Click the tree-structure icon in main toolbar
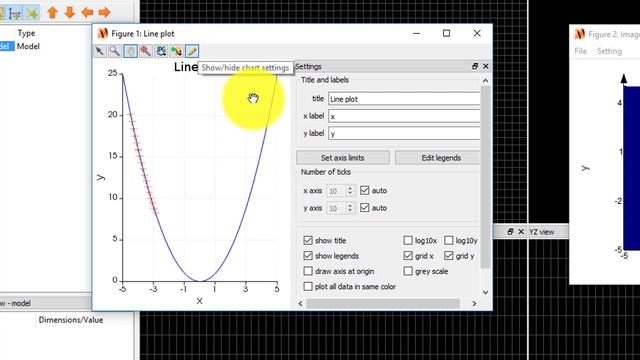Viewport: 640px width, 360px height. [x=15, y=13]
